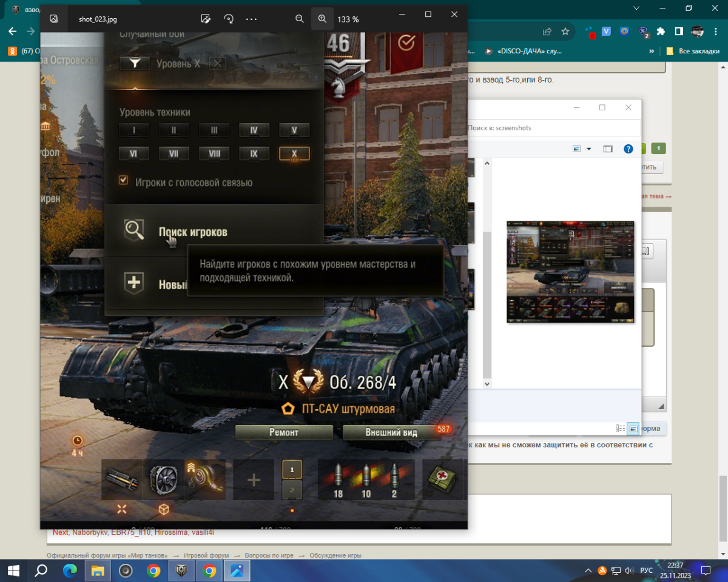Click Ремонт button
This screenshot has width=728, height=582.
pos(284,432)
